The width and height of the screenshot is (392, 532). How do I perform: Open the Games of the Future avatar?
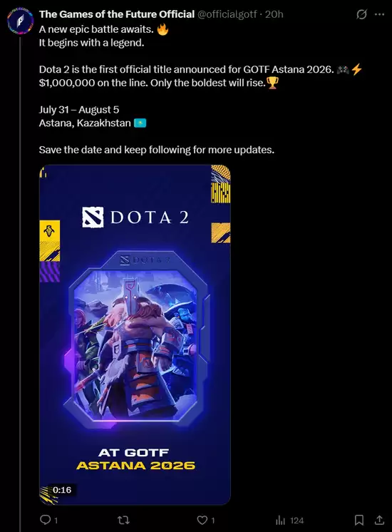(20, 21)
